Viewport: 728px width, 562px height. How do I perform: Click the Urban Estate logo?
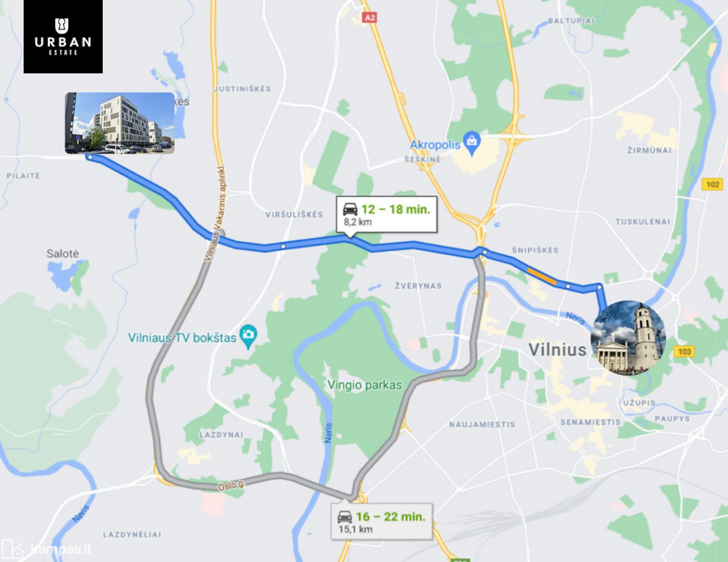[63, 37]
